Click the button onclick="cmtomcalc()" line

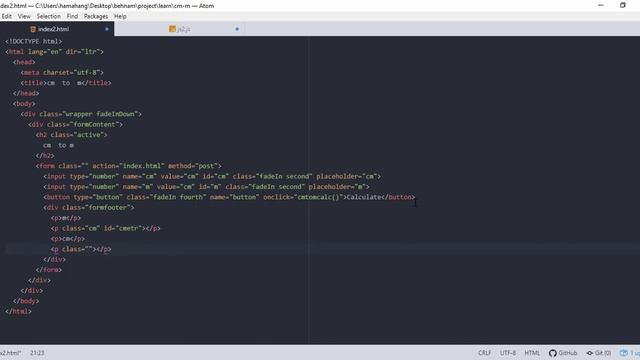click(x=229, y=197)
